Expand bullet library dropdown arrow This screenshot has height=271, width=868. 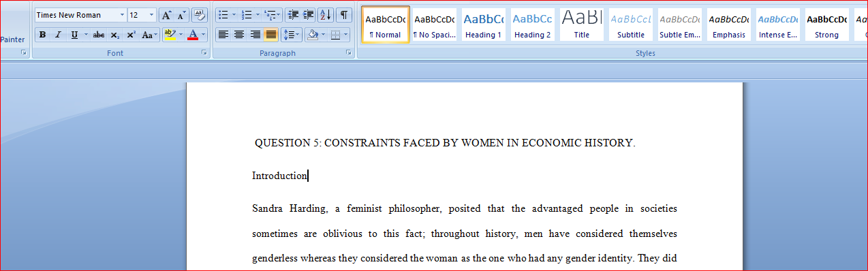pos(234,14)
